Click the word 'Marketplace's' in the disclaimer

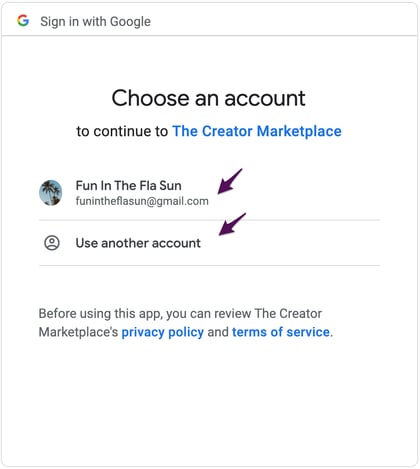pos(78,332)
